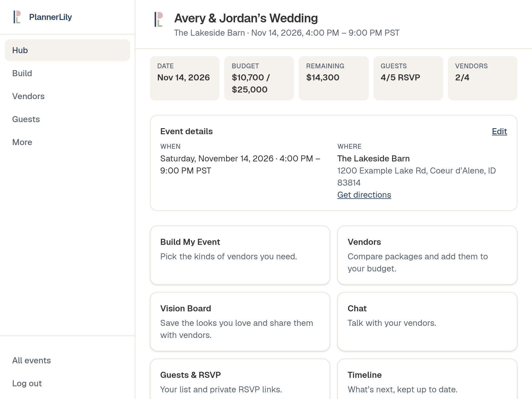The width and height of the screenshot is (532, 399).
Task: Click the venue name "The Lakeside Barn" under WHERE
Action: click(x=374, y=158)
